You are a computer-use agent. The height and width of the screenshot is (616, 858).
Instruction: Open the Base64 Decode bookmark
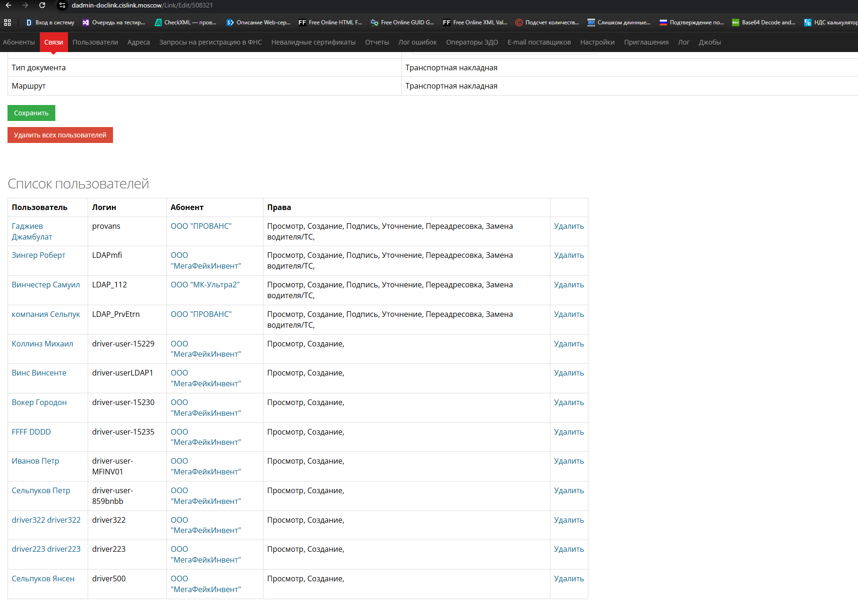pos(764,23)
